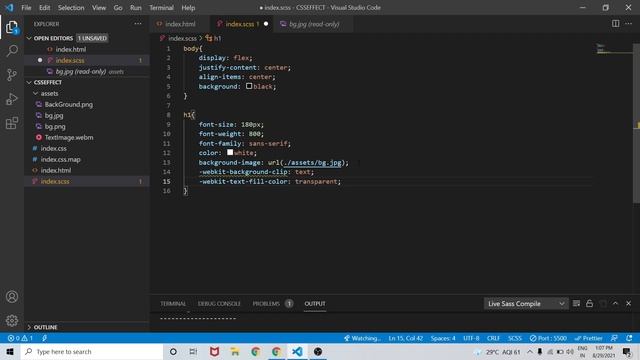Toggle output scroll lock icon

point(589,304)
